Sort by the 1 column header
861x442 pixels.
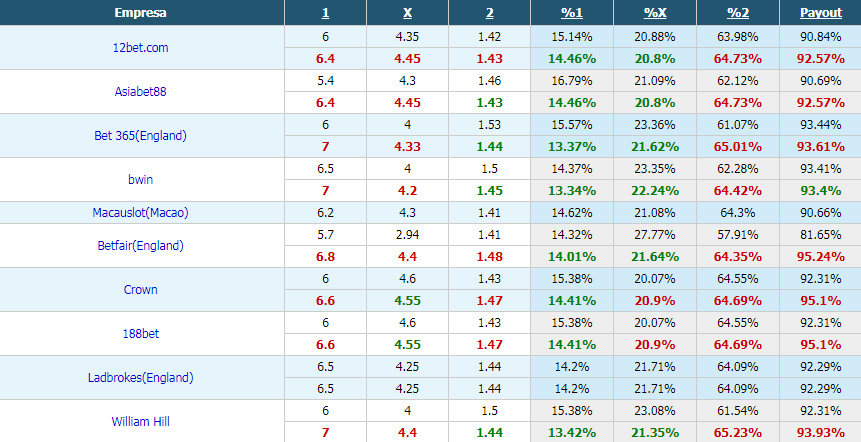point(325,13)
